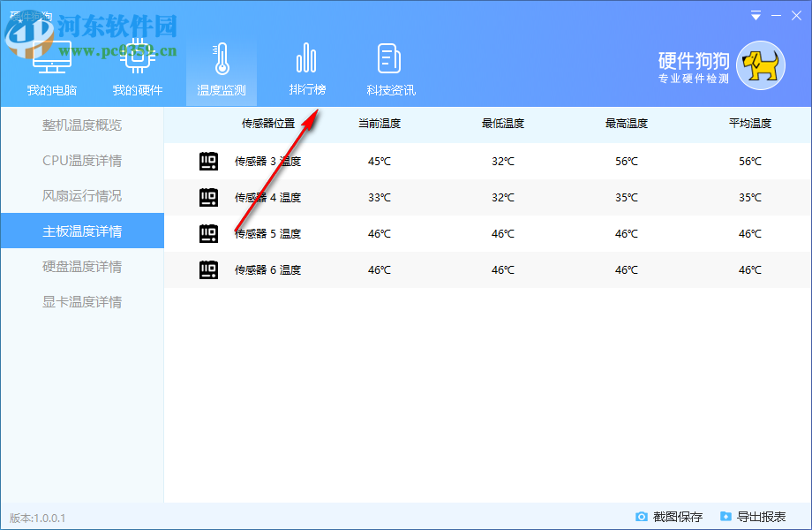Click the chip icon for 传感器 3 温度
The width and height of the screenshot is (812, 530).
pos(208,161)
